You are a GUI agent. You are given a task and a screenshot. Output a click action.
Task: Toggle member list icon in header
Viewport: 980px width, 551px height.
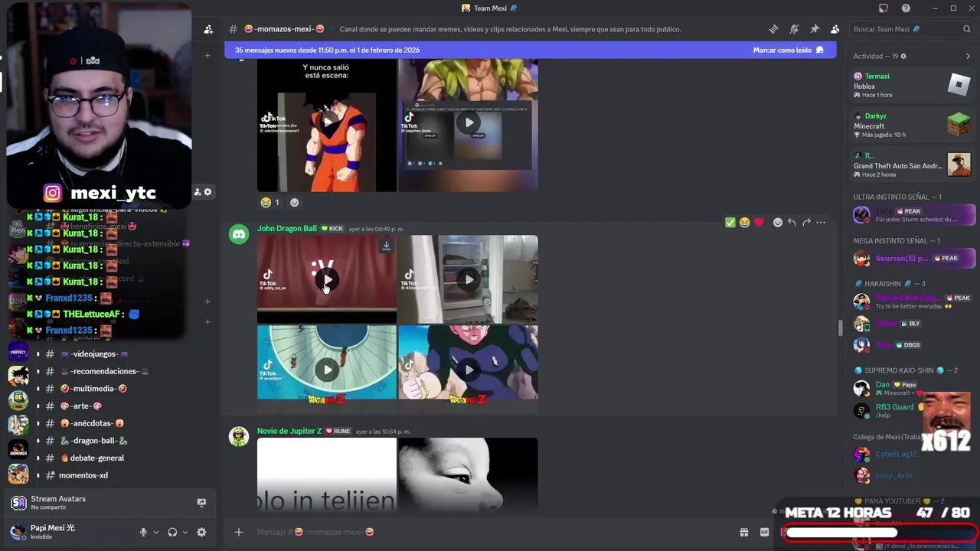pyautogui.click(x=835, y=29)
